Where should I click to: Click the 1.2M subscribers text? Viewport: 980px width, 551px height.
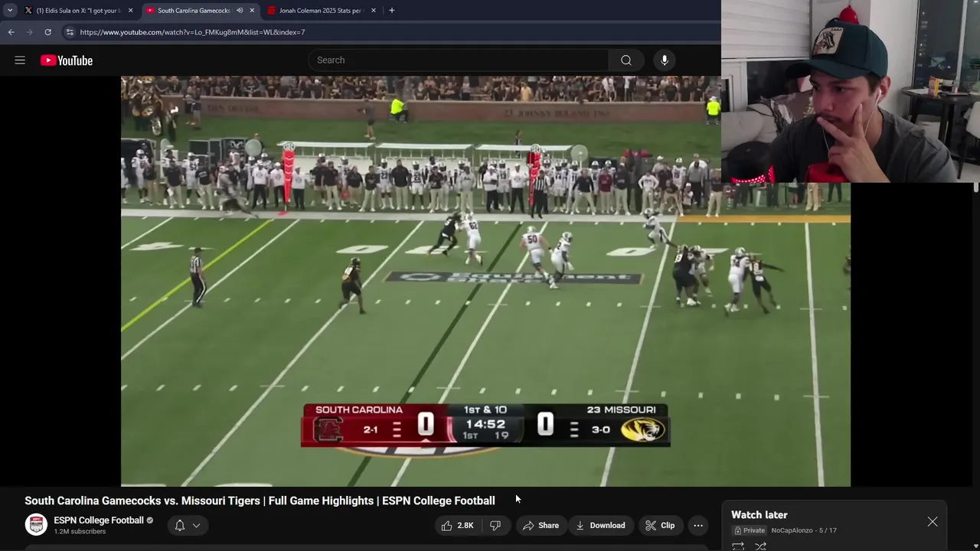80,532
